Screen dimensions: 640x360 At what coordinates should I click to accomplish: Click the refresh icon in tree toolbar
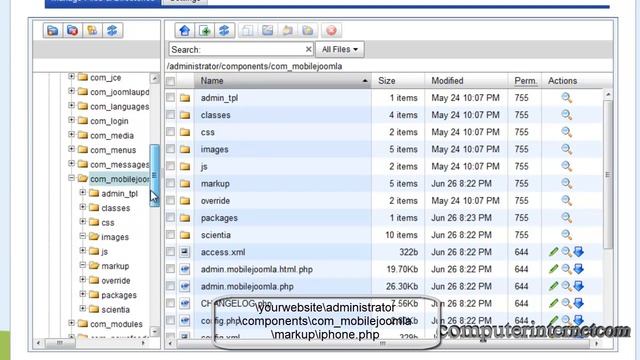click(112, 31)
